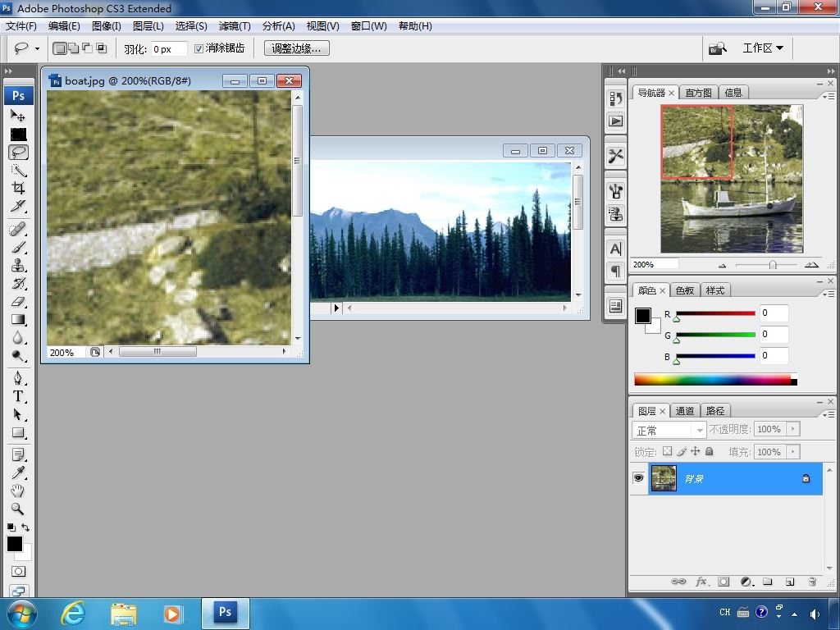Image resolution: width=840 pixels, height=630 pixels.
Task: Click the delete layer trash icon
Action: click(x=812, y=582)
